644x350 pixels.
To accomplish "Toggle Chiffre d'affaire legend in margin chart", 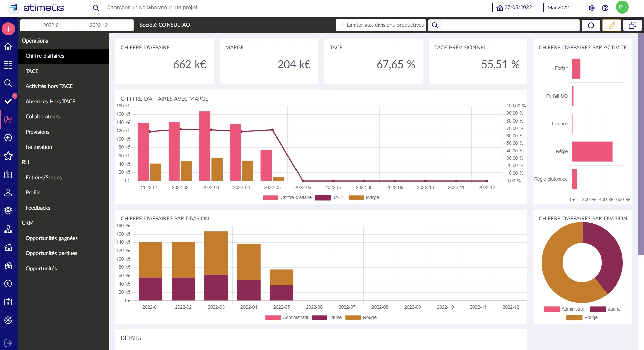I will (x=287, y=197).
